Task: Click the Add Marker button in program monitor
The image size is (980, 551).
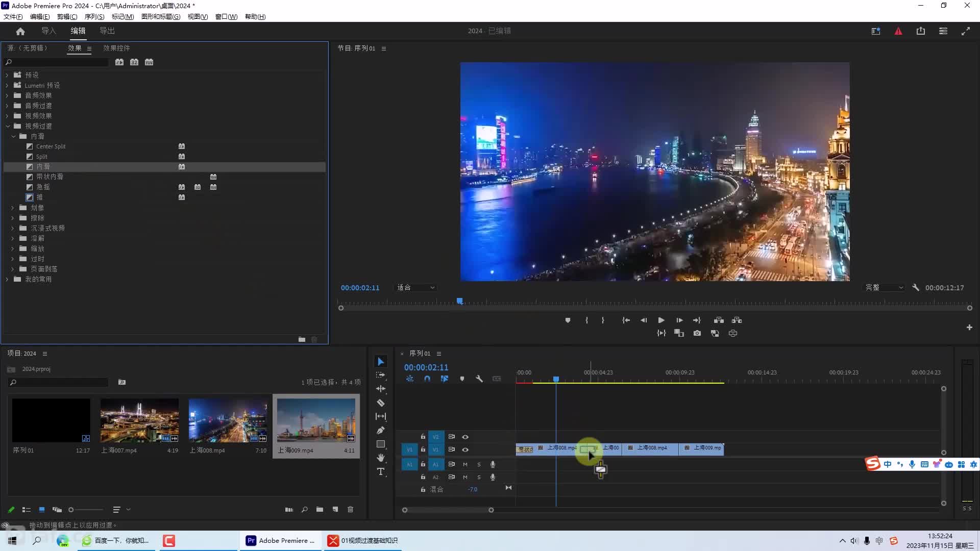Action: point(568,320)
